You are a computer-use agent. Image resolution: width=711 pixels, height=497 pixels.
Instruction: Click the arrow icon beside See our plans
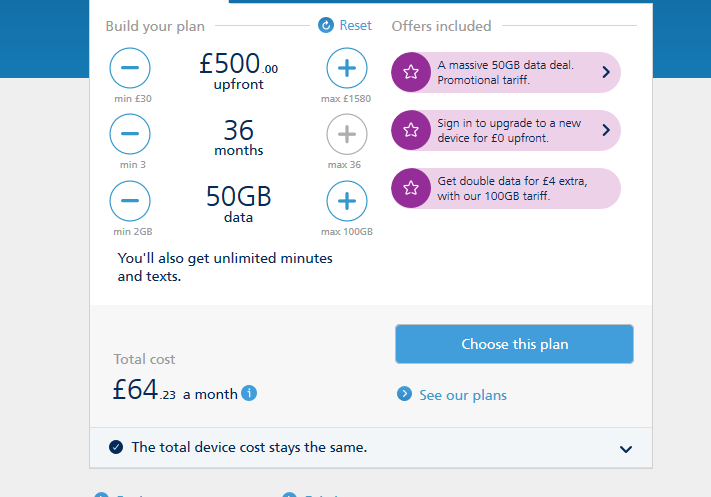click(x=404, y=394)
